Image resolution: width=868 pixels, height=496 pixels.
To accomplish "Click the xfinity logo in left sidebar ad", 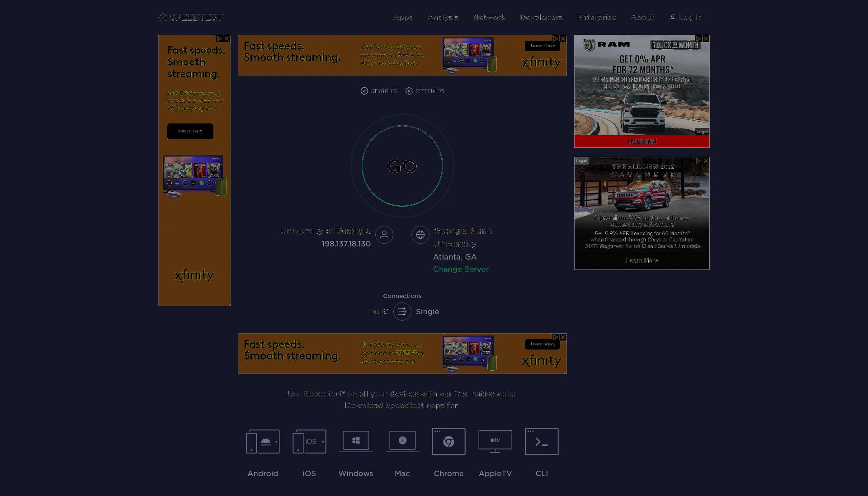I will [194, 275].
